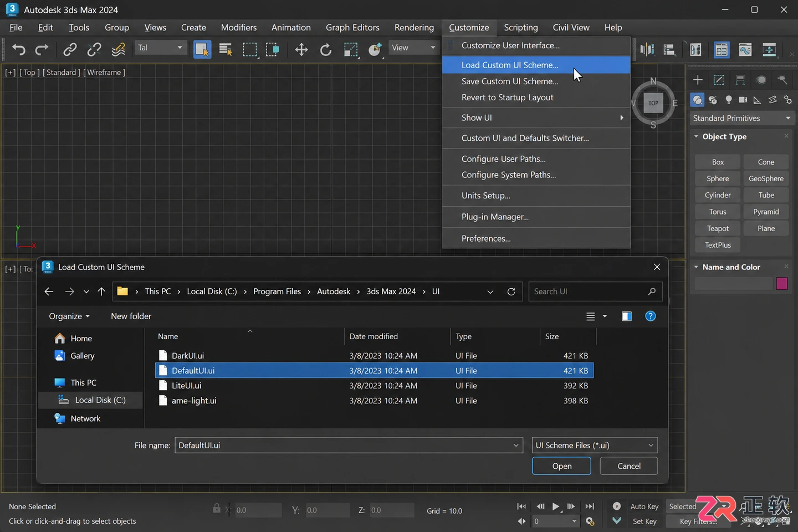Select the Cameras category icon
This screenshot has width=798, height=532.
(x=743, y=100)
